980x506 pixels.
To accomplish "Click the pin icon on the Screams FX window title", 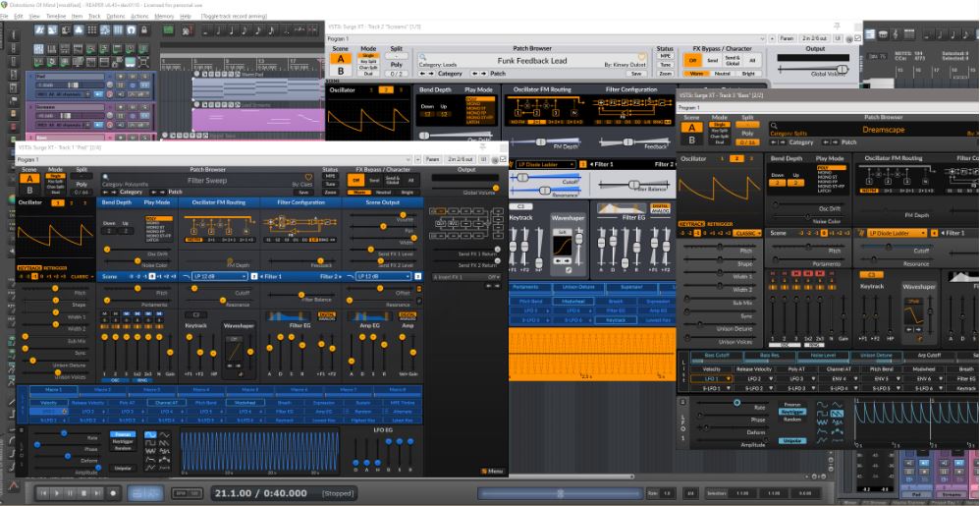I will [x=837, y=26].
